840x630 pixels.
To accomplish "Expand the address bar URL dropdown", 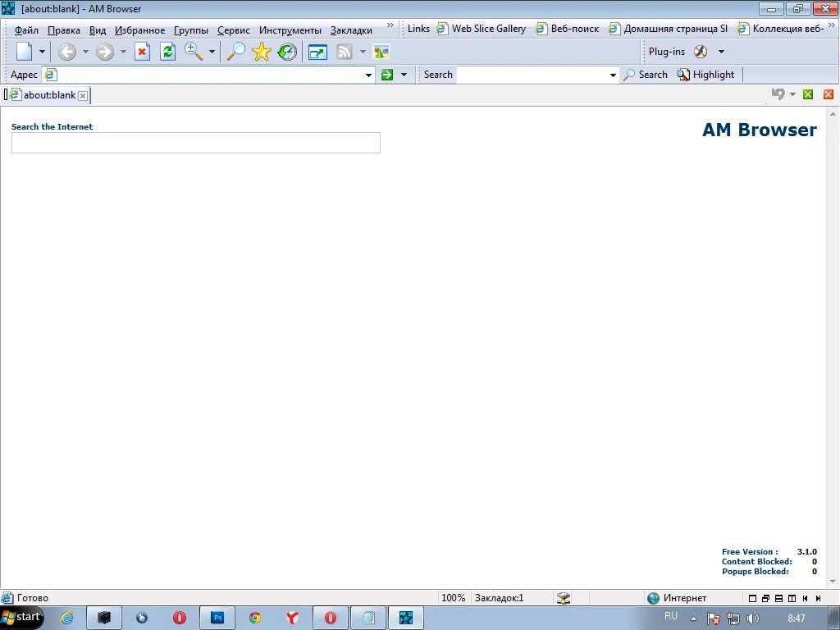I will click(368, 75).
